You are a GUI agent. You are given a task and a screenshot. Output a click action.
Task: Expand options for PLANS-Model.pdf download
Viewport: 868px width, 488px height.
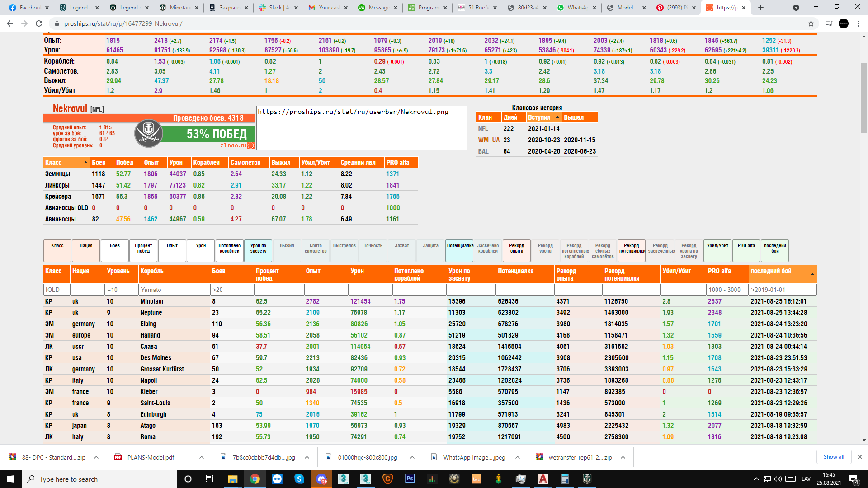pos(201,457)
